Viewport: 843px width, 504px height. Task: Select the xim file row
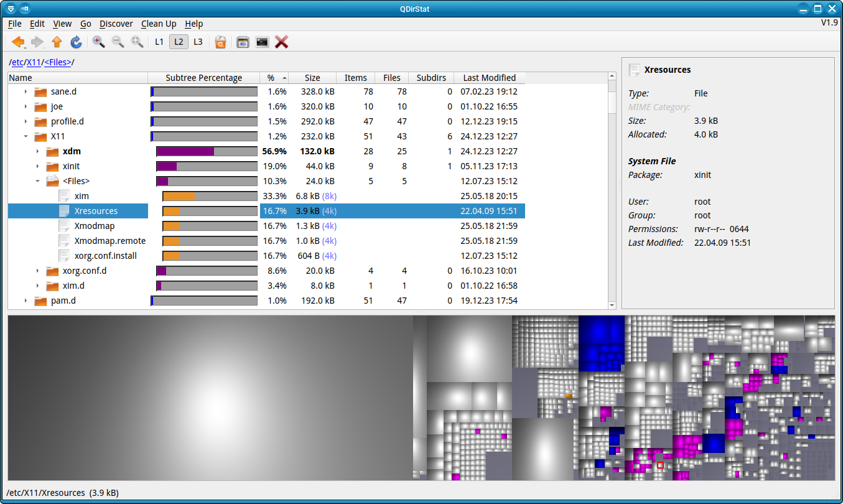[266, 196]
